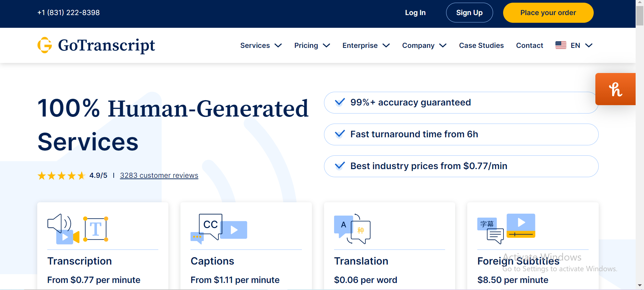The image size is (644, 290).
Task: Click the US flag language icon
Action: (x=561, y=45)
